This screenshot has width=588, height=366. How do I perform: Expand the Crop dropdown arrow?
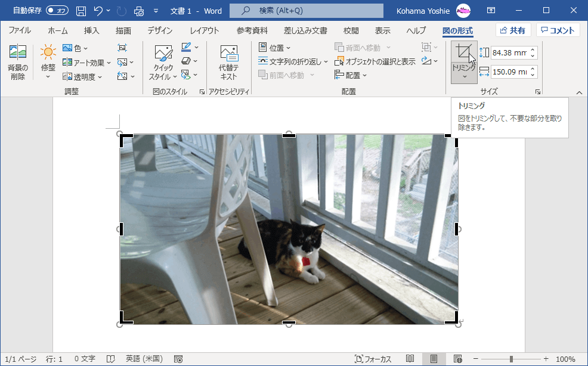(464, 76)
